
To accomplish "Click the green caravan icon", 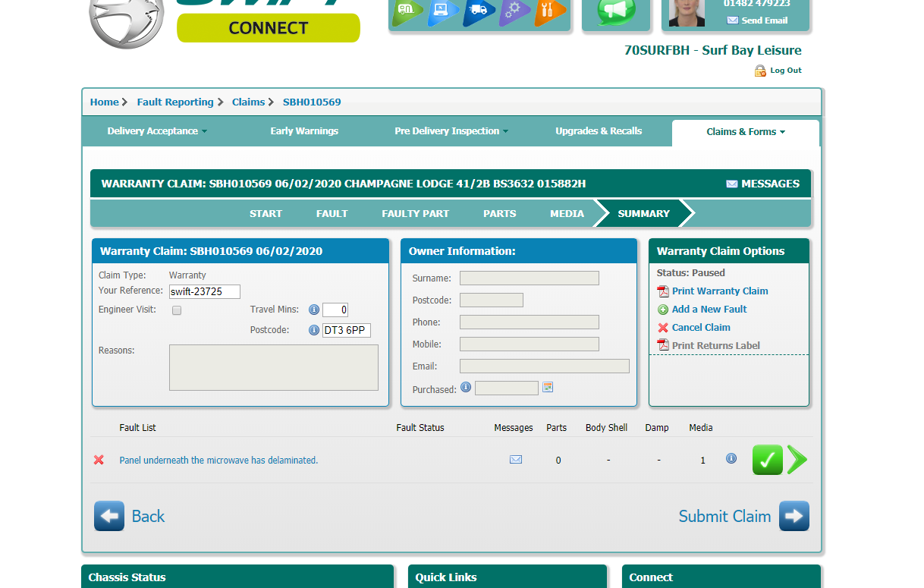I will point(408,11).
